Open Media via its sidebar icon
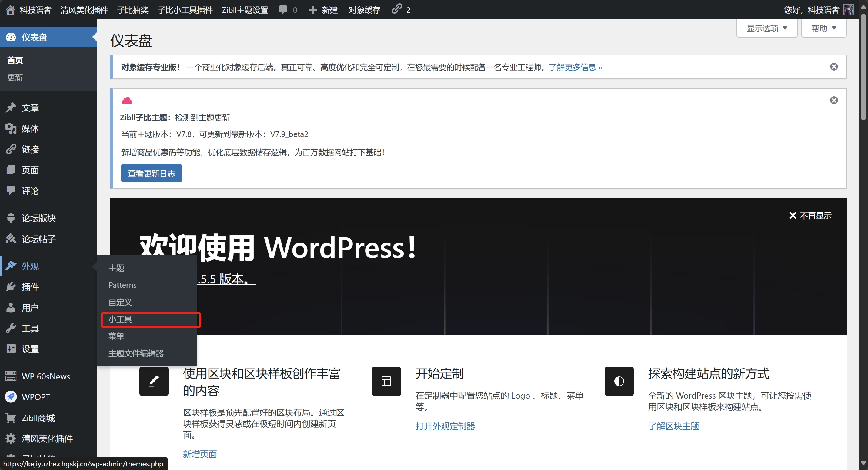This screenshot has width=868, height=470. 11,129
